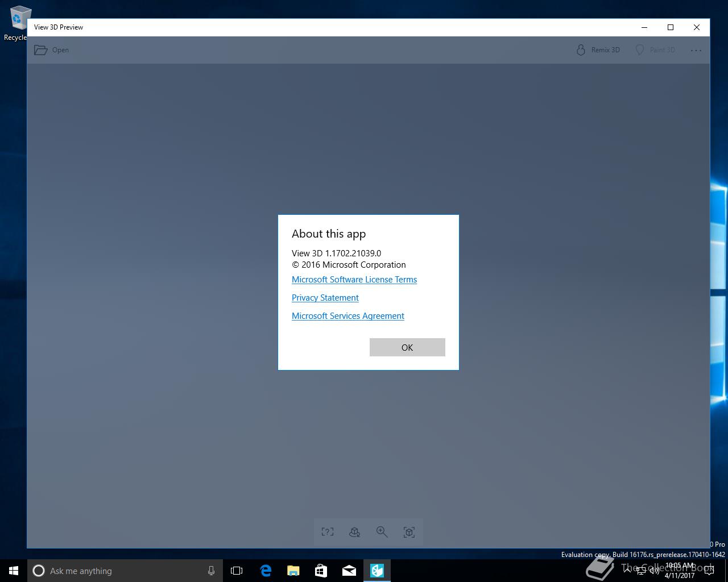Click the View 3D version number text

tap(337, 253)
